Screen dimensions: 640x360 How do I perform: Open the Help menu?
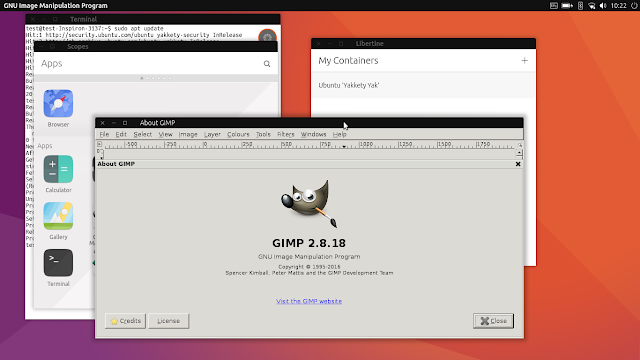click(339, 134)
